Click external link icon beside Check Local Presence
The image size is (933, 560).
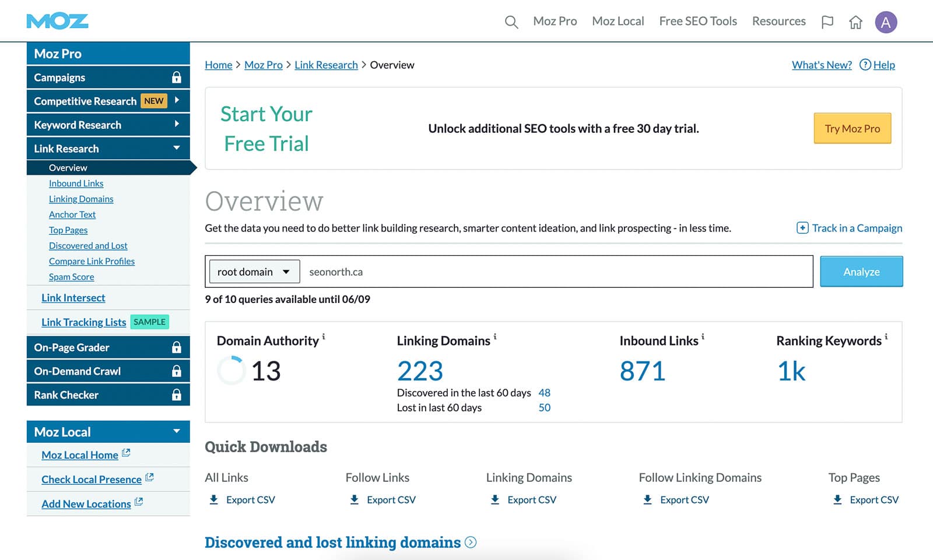pos(149,477)
